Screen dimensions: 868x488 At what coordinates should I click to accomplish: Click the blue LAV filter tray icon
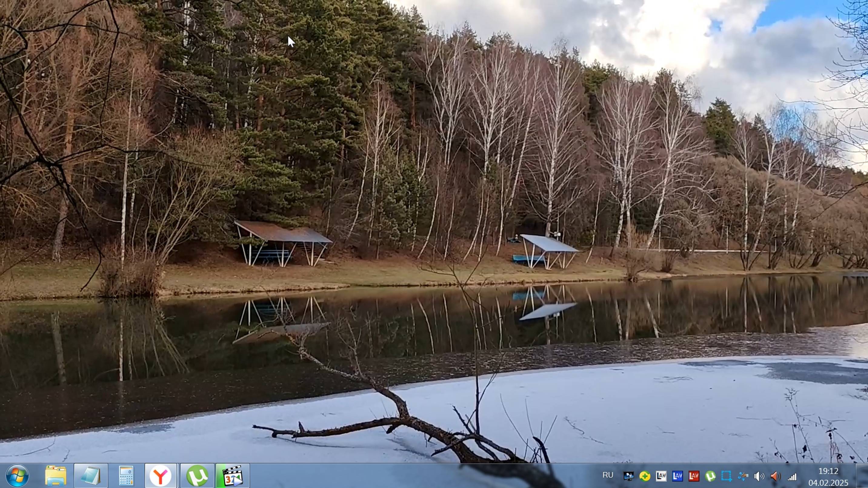point(677,476)
